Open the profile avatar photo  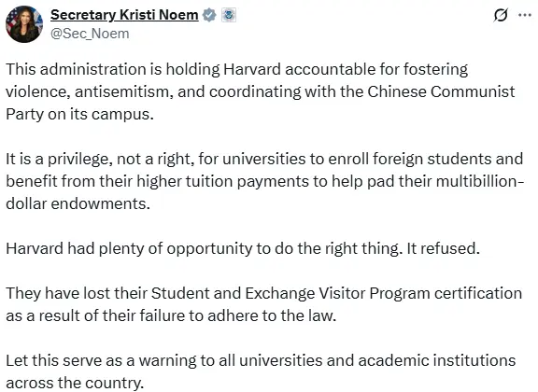pos(24,24)
